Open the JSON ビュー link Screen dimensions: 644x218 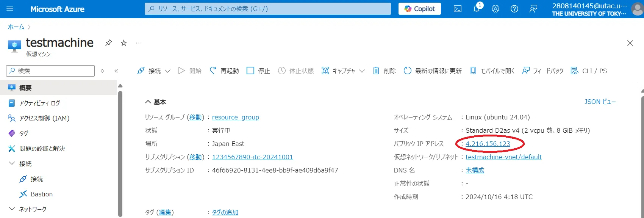[600, 102]
